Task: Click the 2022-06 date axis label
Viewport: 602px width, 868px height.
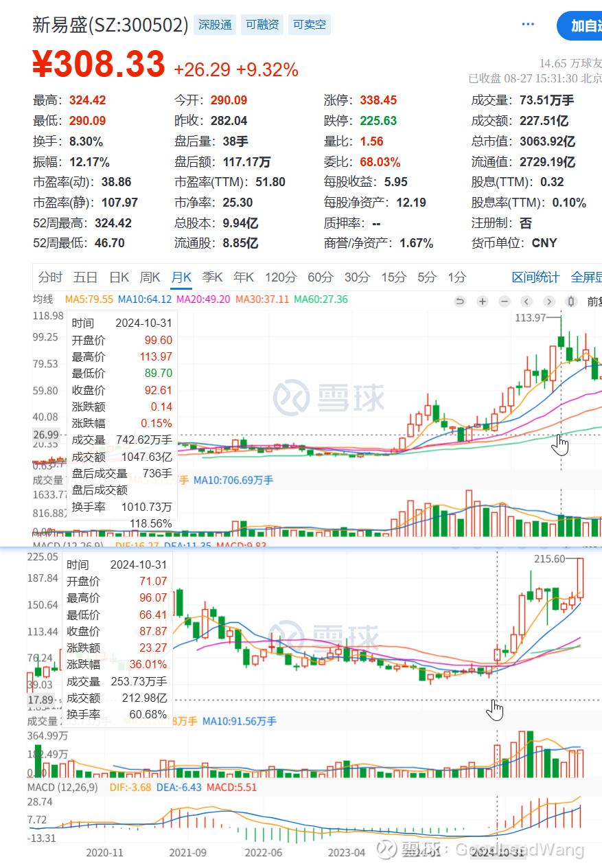Action: click(x=264, y=852)
